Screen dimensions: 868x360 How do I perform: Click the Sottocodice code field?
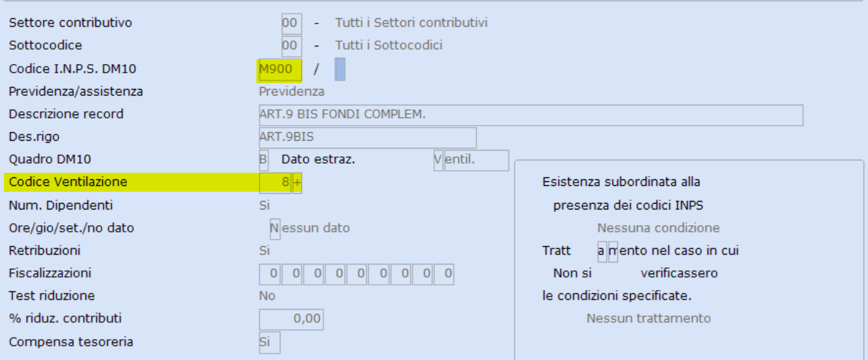click(x=291, y=46)
